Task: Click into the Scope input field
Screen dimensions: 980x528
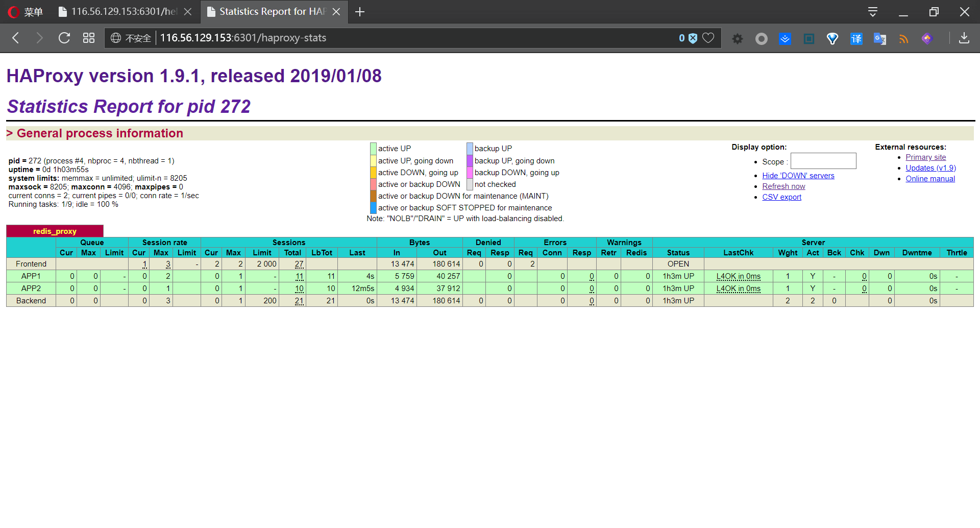Action: coord(823,161)
